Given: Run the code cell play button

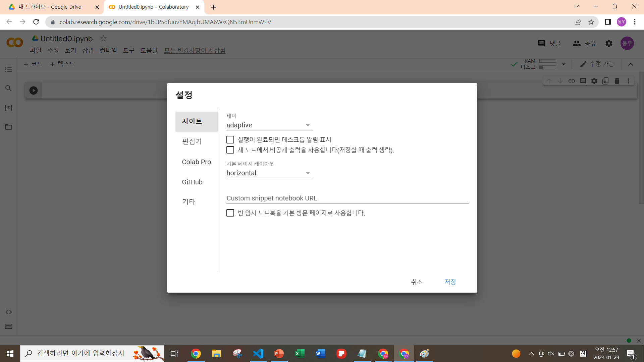Looking at the screenshot, I should coord(34,90).
